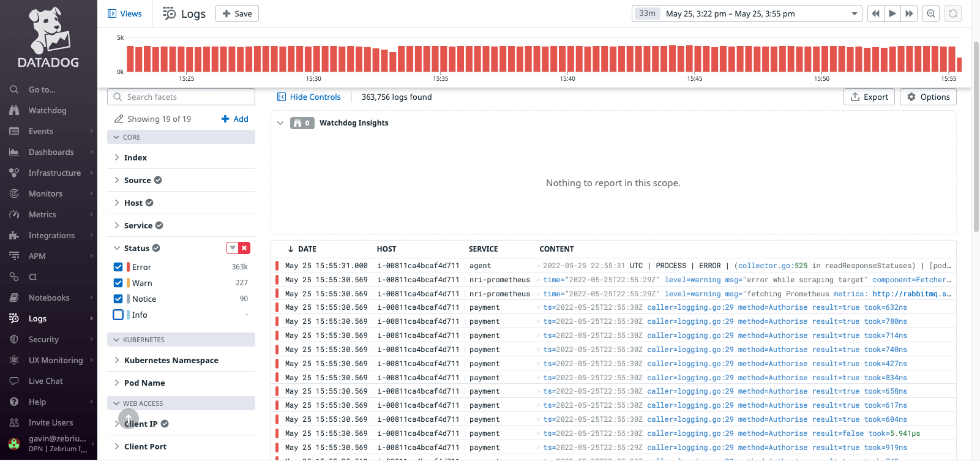Clear the Status facet filter
The width and height of the screenshot is (980, 461).
[x=244, y=248]
